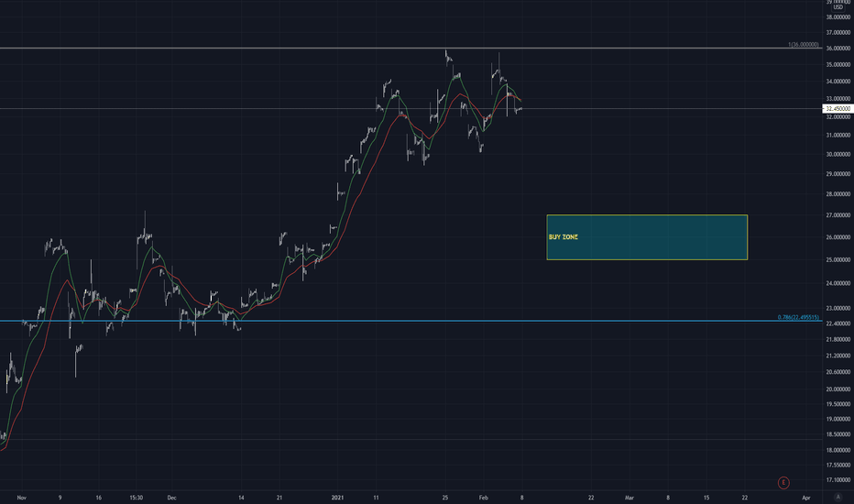The width and height of the screenshot is (854, 504).
Task: Click the 34.000000 price axis label
Action: 838,82
